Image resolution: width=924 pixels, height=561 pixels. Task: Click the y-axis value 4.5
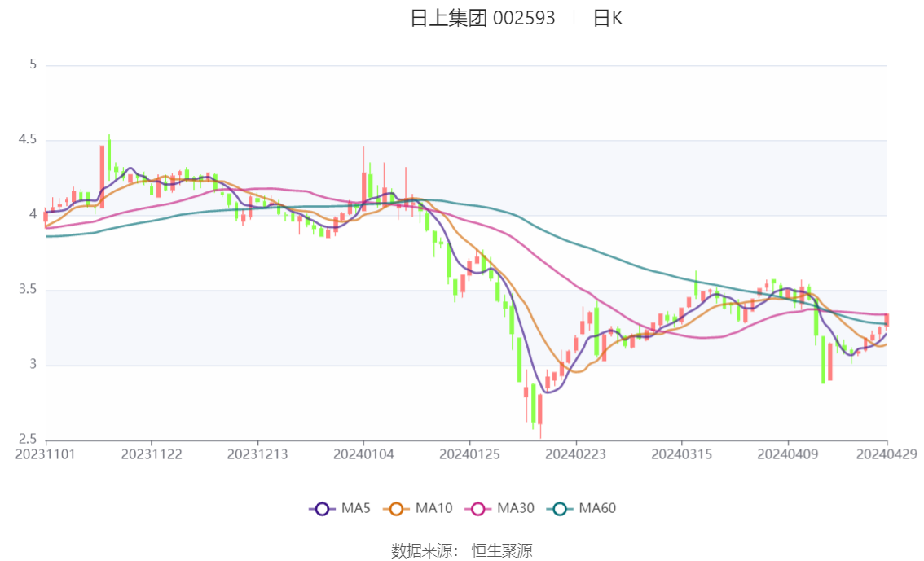pyautogui.click(x=28, y=139)
